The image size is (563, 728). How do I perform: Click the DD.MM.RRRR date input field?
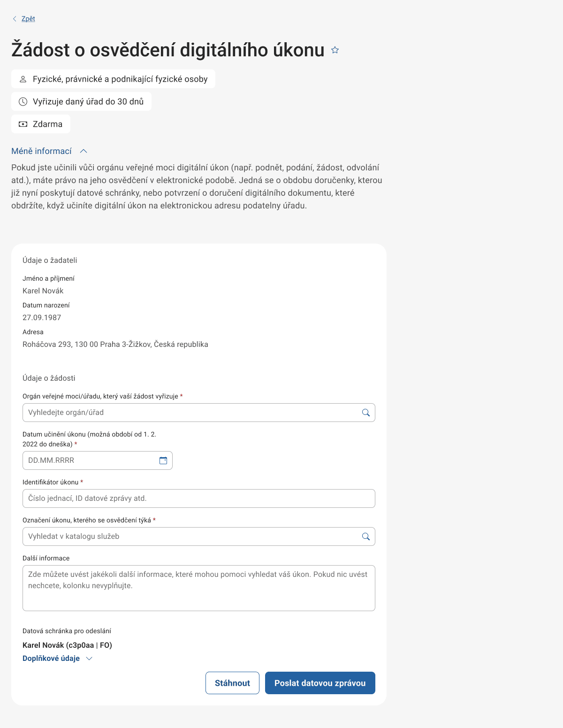point(89,460)
